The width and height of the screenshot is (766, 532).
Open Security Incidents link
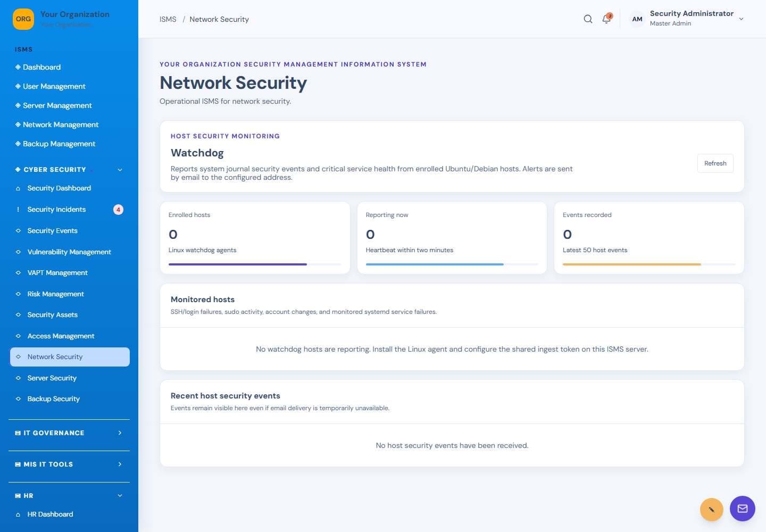pyautogui.click(x=56, y=210)
